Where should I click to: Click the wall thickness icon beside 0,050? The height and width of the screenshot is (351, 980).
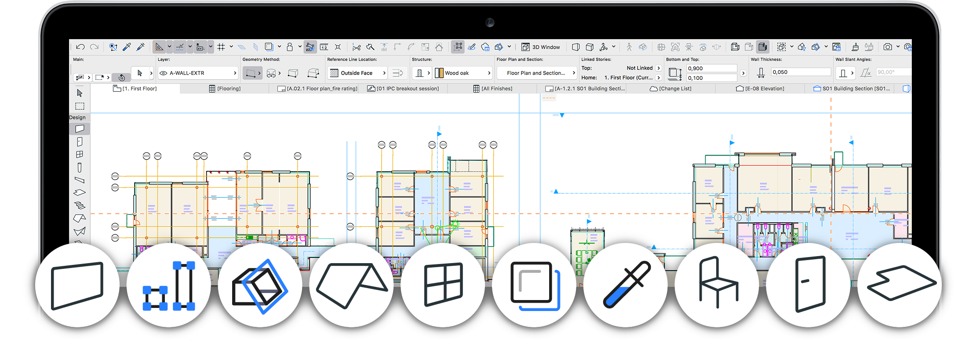click(x=761, y=73)
